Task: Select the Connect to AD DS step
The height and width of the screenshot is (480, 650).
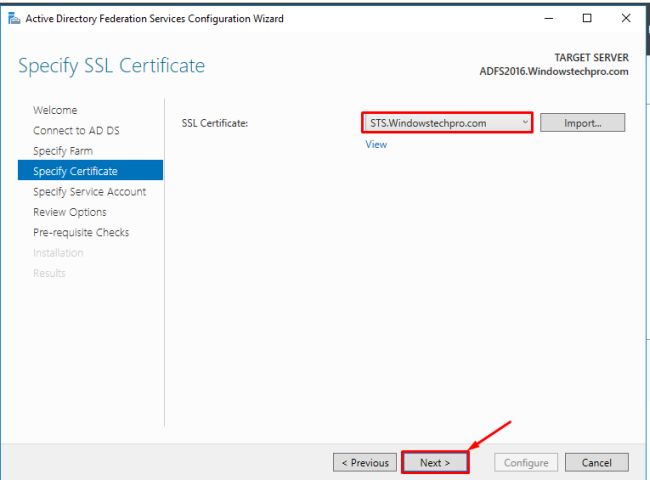Action: tap(76, 131)
